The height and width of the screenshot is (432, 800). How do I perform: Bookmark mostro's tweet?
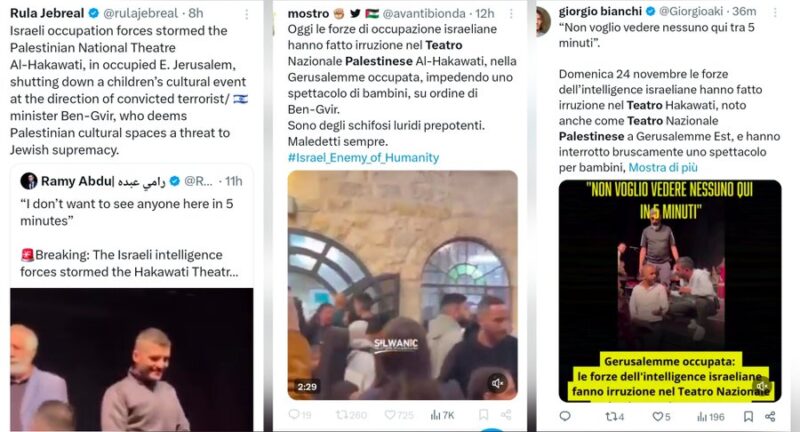[483, 415]
